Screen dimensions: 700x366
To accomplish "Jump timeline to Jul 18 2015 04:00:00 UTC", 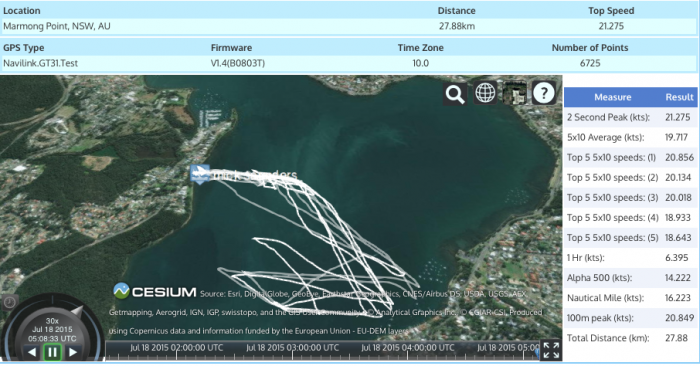I will coord(408,348).
